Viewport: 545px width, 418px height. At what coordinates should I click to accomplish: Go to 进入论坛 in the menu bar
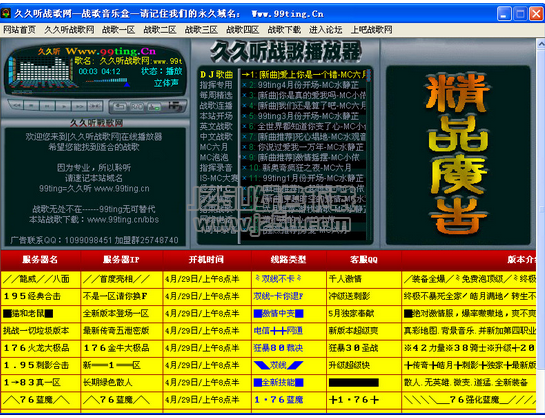pos(326,30)
